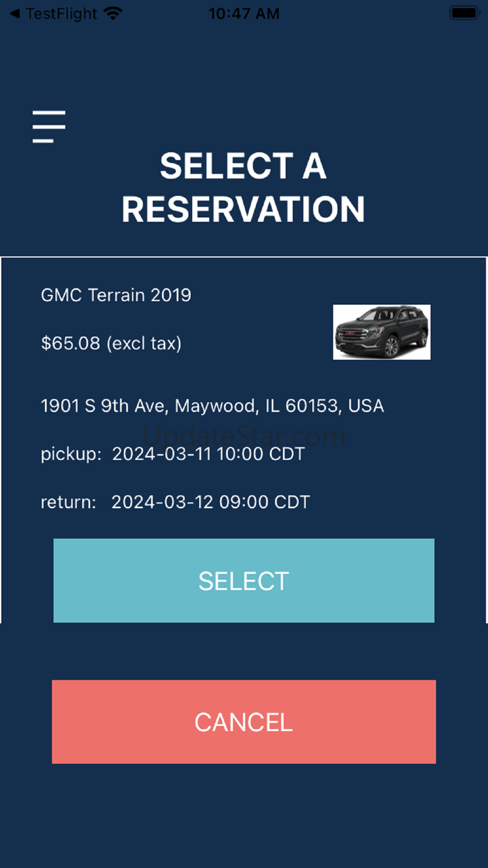Tap the UpdateStar.com watermark
Screen dimensions: 488x868
tap(244, 435)
